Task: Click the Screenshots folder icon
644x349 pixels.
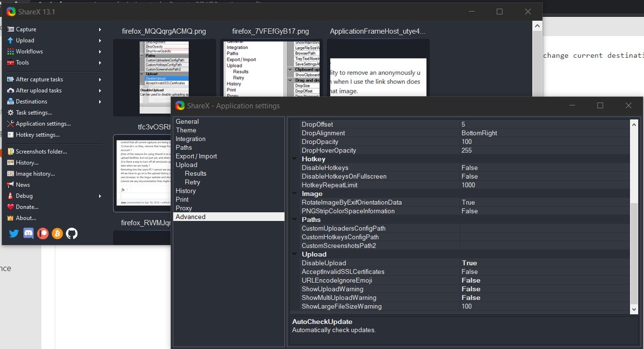Action: (11, 152)
